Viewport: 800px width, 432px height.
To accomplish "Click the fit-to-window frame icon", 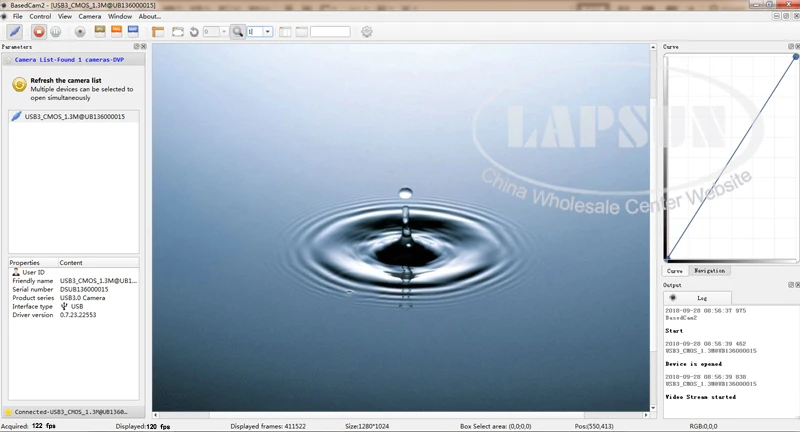I will point(178,32).
